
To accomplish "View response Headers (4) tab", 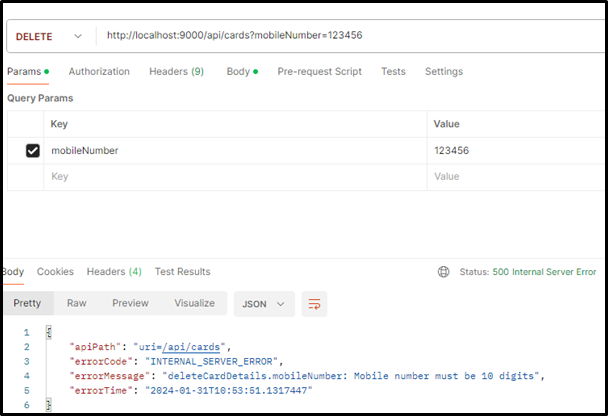I will [113, 272].
